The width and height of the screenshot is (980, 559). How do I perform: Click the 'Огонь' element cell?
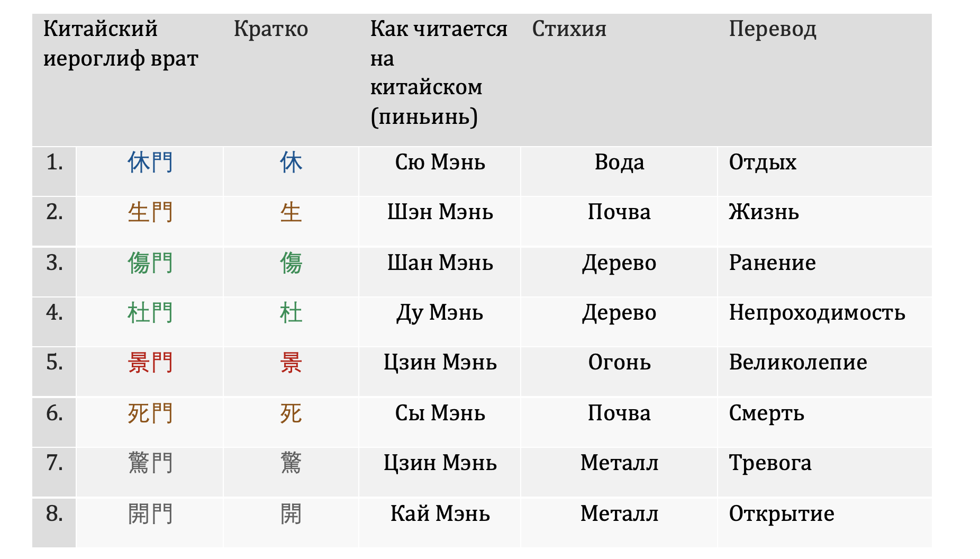tap(620, 363)
